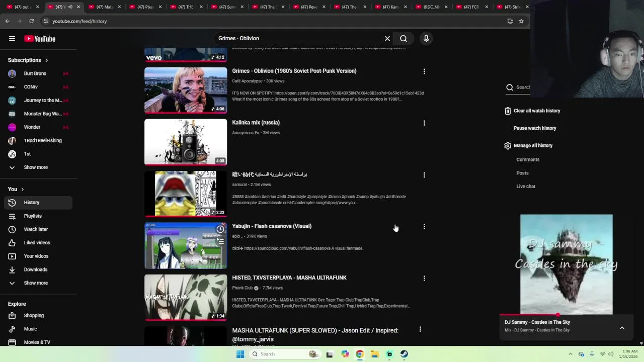This screenshot has width=644, height=362.
Task: Open Live chat history link
Action: pyautogui.click(x=526, y=187)
